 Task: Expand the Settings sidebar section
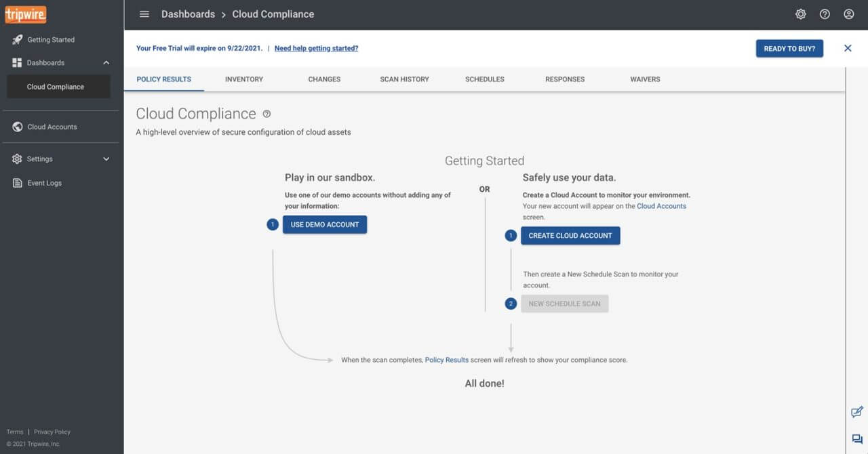click(106, 159)
